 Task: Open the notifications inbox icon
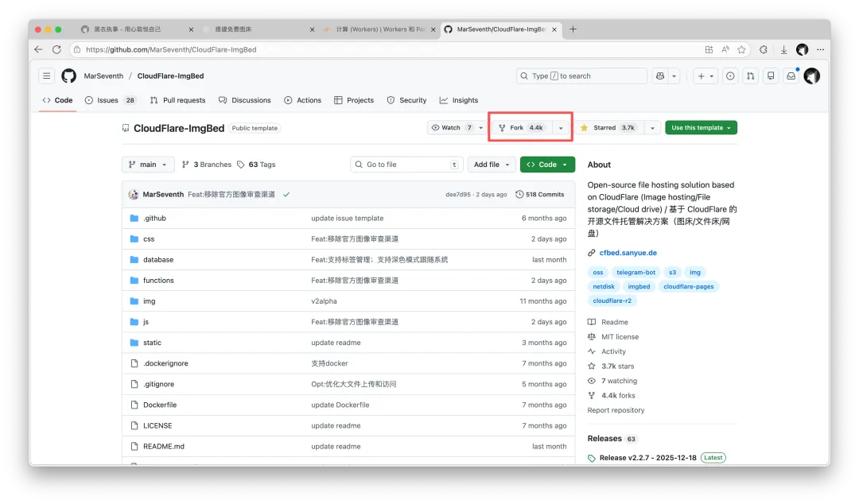(791, 76)
